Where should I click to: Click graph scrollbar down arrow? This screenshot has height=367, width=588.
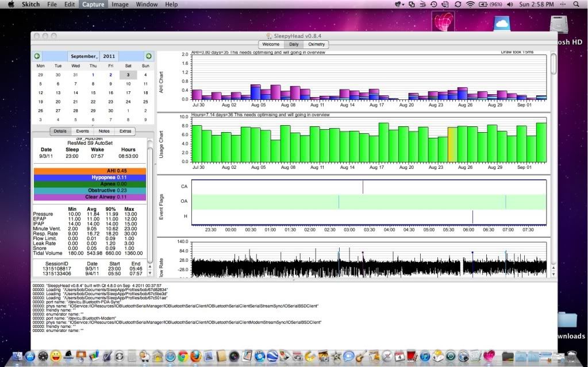click(x=553, y=274)
